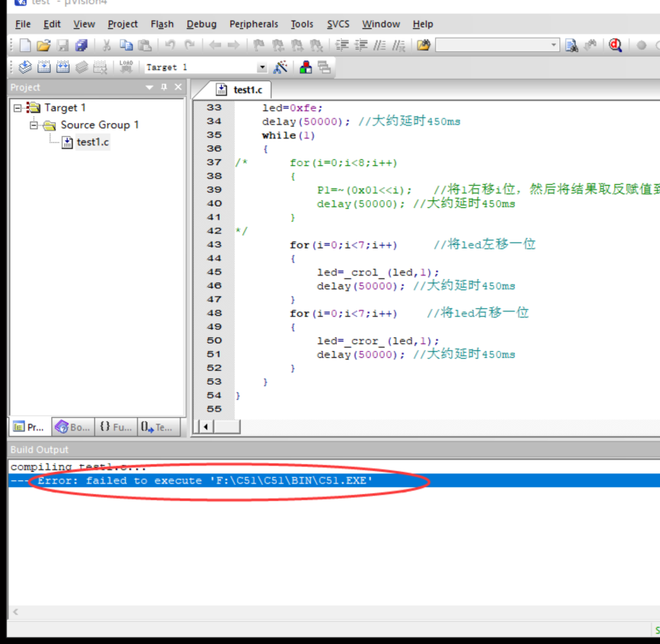Collapse the Source Group 1 node
This screenshot has height=644, width=660.
(34, 125)
